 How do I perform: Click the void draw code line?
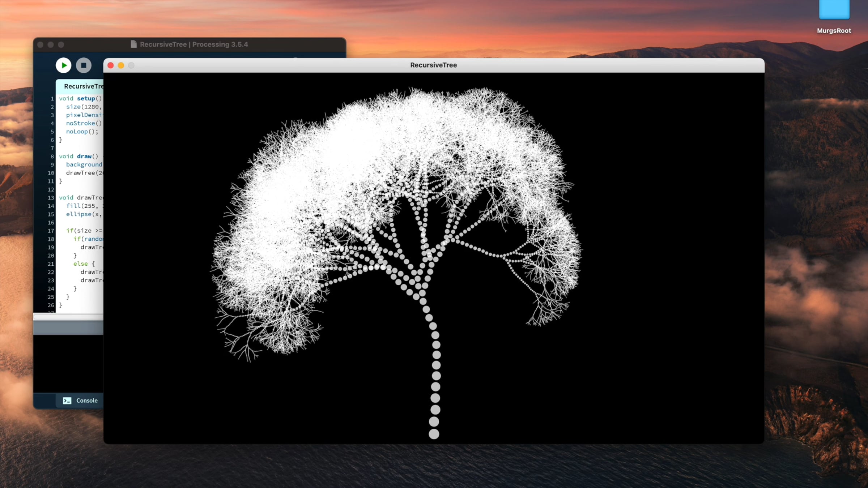[x=78, y=156]
